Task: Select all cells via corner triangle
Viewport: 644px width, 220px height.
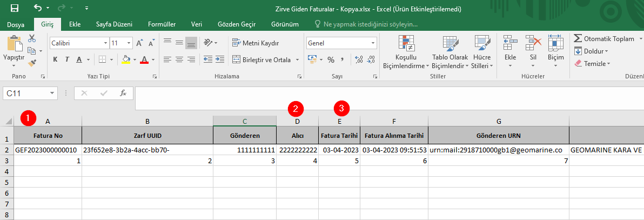Action: pos(9,121)
